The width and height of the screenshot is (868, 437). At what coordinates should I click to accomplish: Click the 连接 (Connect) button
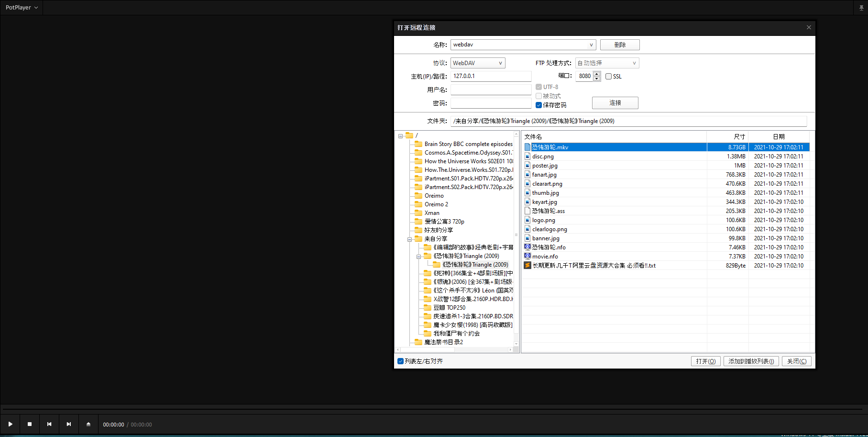pyautogui.click(x=615, y=102)
